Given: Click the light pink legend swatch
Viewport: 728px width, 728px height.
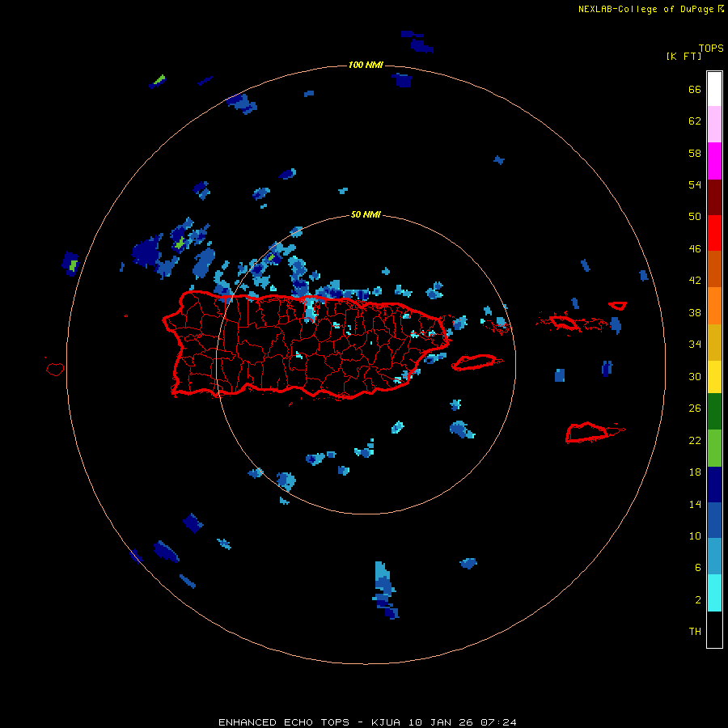Looking at the screenshot, I should pyautogui.click(x=714, y=125).
